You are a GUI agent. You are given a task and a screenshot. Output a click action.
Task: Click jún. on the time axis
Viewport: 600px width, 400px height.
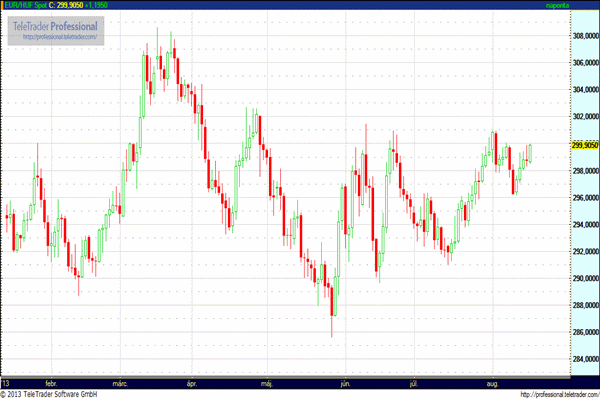point(345,383)
